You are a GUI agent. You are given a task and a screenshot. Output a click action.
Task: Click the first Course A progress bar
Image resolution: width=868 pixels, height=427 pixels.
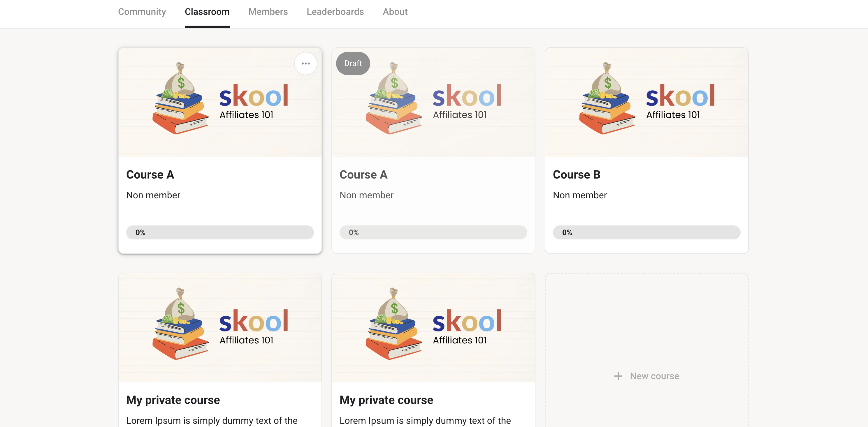(x=220, y=232)
